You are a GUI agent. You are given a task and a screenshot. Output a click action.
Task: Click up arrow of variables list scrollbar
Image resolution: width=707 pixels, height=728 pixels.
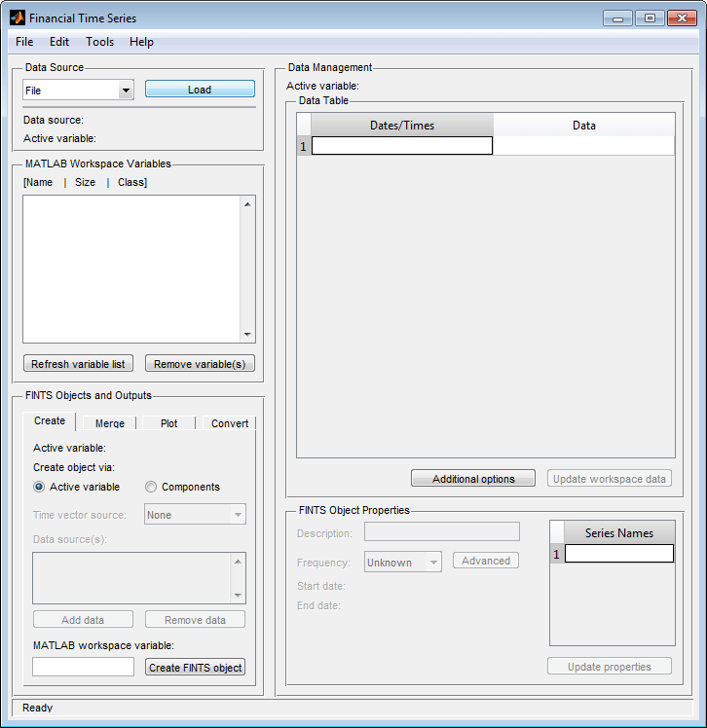247,204
